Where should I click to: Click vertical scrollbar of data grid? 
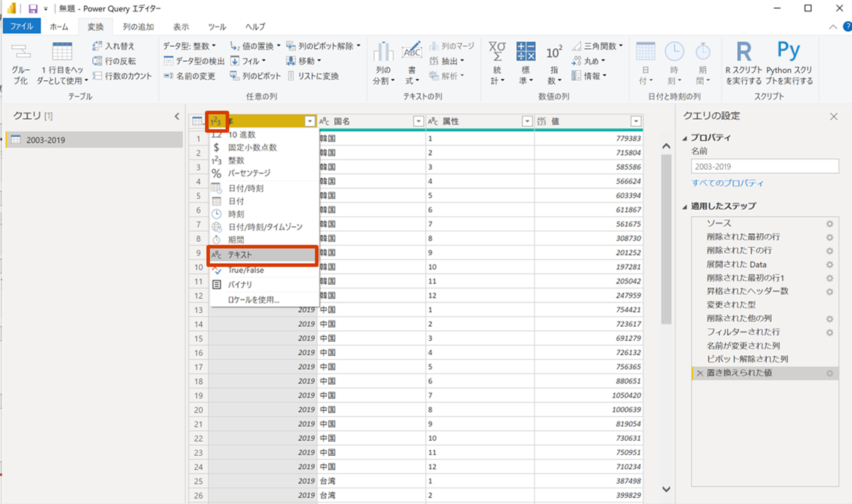[x=666, y=239]
